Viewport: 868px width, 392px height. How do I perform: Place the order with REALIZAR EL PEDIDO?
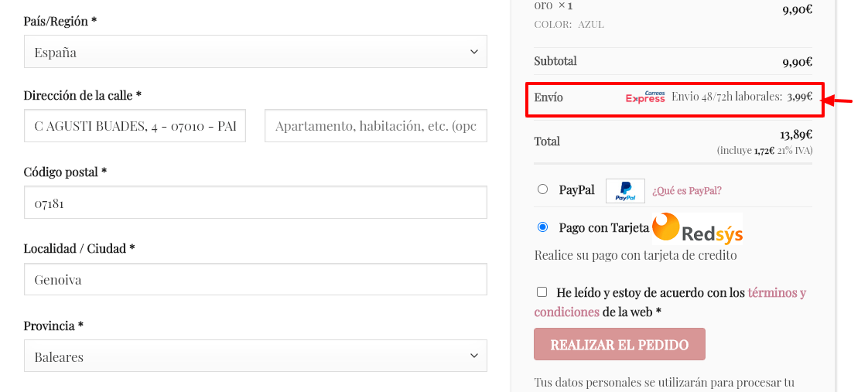(x=620, y=345)
